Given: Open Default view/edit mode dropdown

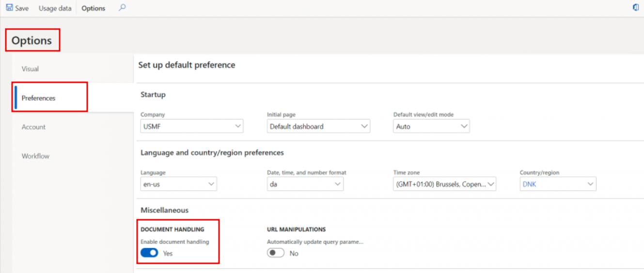Looking at the screenshot, I should pos(464,126).
